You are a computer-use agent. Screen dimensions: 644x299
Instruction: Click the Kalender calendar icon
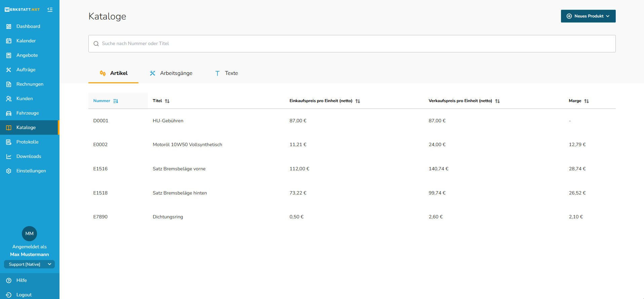click(x=9, y=41)
